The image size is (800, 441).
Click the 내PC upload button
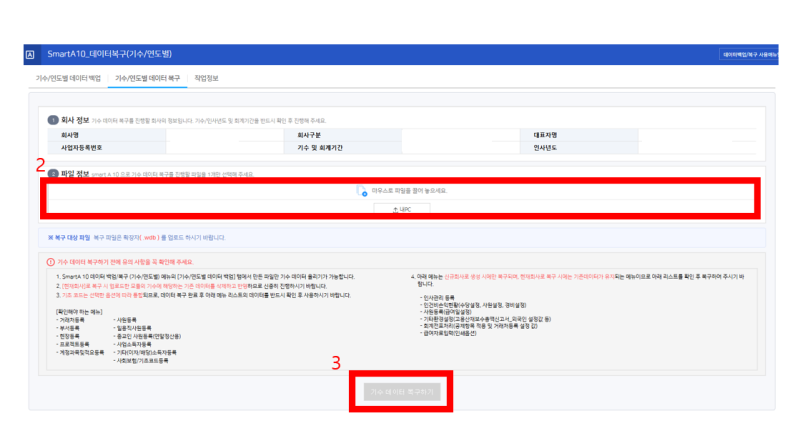[x=402, y=209]
